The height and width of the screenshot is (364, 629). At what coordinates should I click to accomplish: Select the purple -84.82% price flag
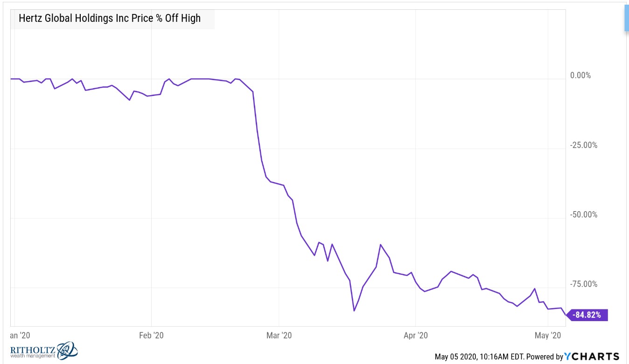coord(587,315)
